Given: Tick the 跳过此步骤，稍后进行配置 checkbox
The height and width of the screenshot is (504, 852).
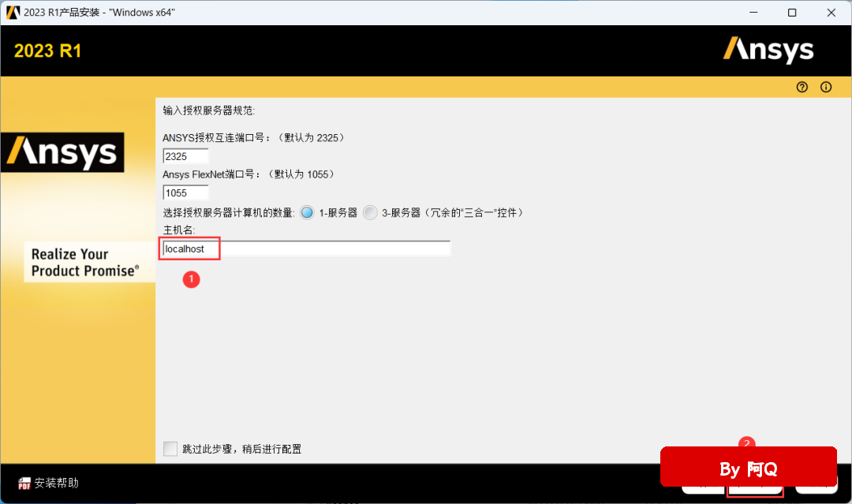Looking at the screenshot, I should pos(170,449).
